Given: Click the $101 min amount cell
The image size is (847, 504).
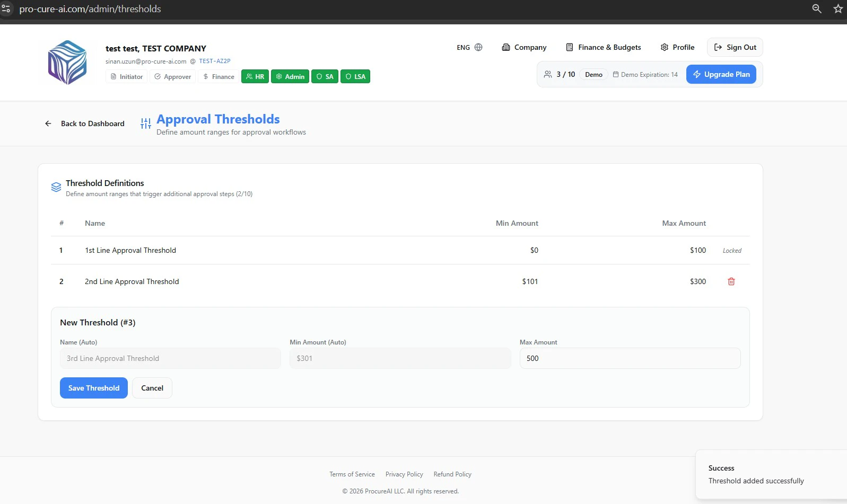Looking at the screenshot, I should (x=530, y=281).
